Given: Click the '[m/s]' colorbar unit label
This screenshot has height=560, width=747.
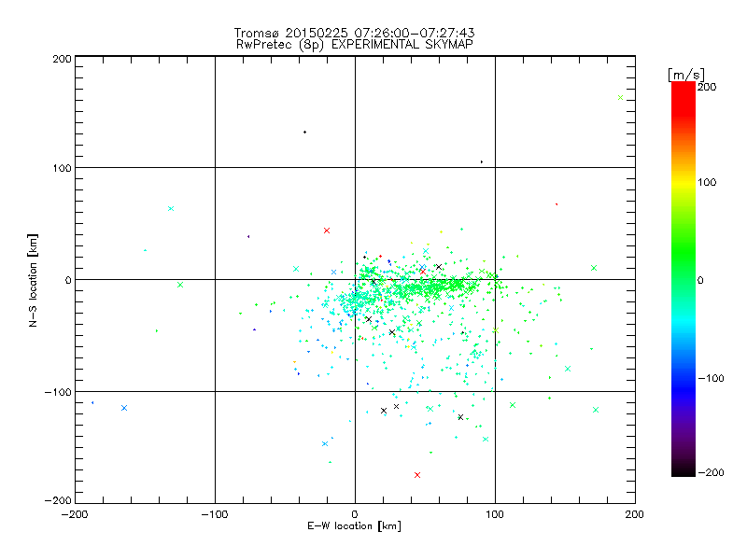Looking at the screenshot, I should coord(685,75).
